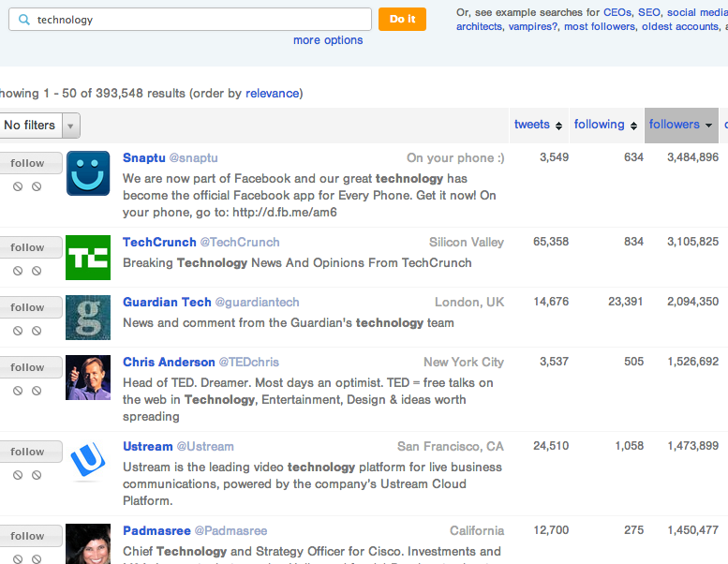This screenshot has height=564, width=728.
Task: Open the SEO example search
Action: [649, 12]
